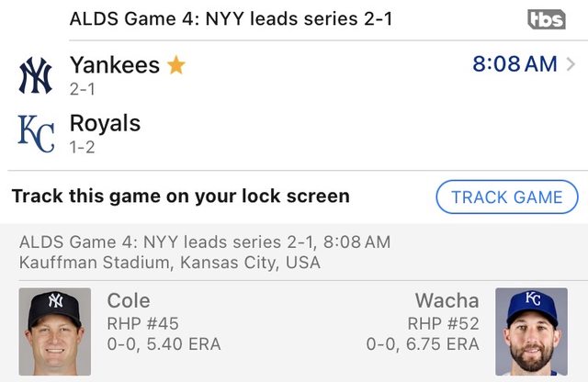Click the Royals KC team logo
This screenshot has height=382, width=588.
pos(37,132)
